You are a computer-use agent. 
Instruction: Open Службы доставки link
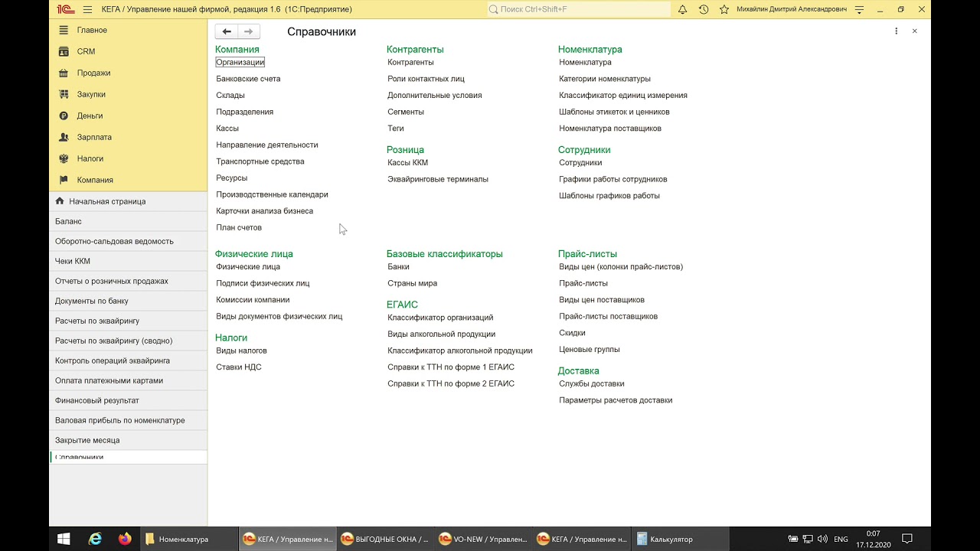tap(592, 383)
